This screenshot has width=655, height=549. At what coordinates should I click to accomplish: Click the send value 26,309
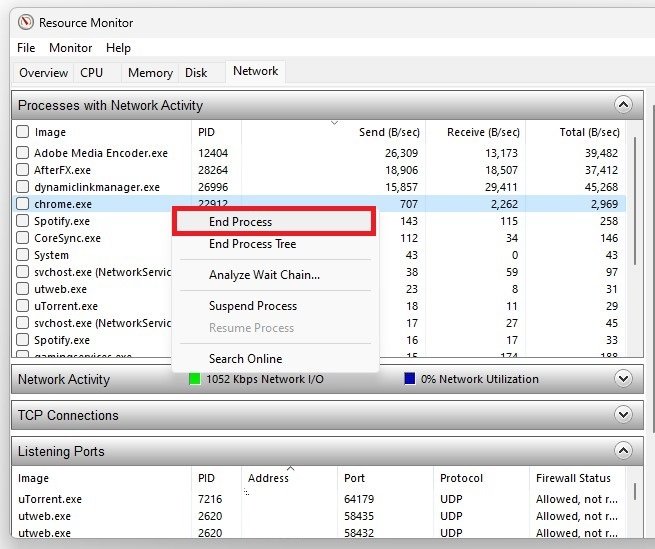[401, 153]
